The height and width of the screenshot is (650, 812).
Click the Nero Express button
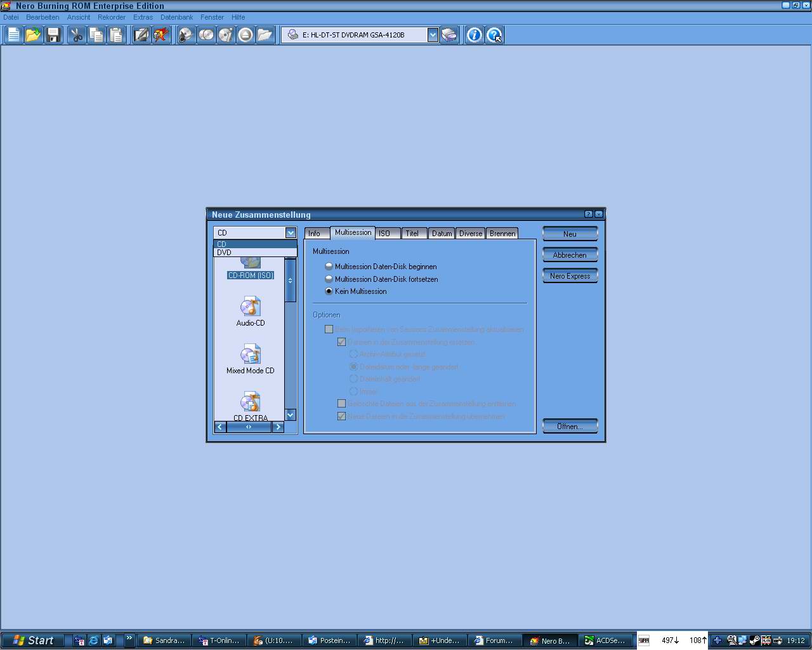(570, 276)
